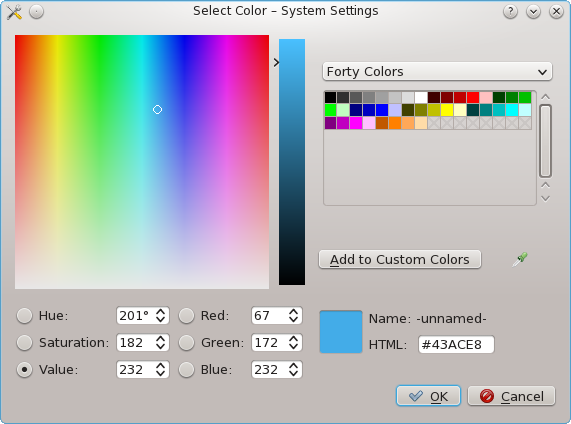Click Add to Custom Colors
This screenshot has height=424, width=571.
400,259
